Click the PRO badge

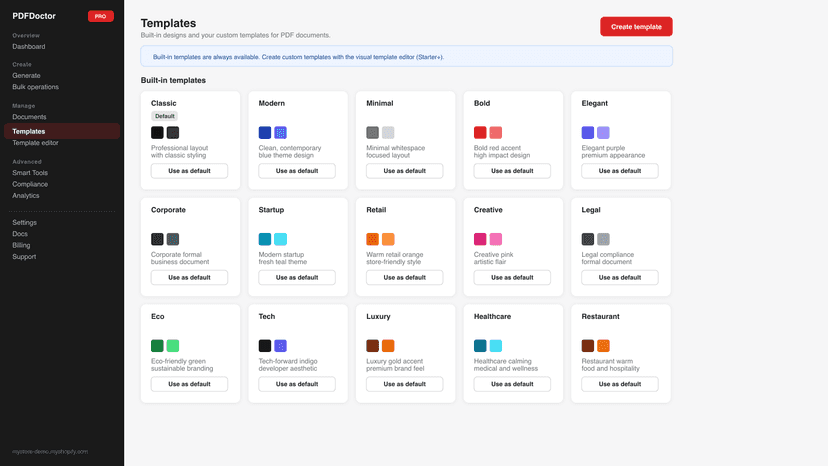[x=100, y=16]
